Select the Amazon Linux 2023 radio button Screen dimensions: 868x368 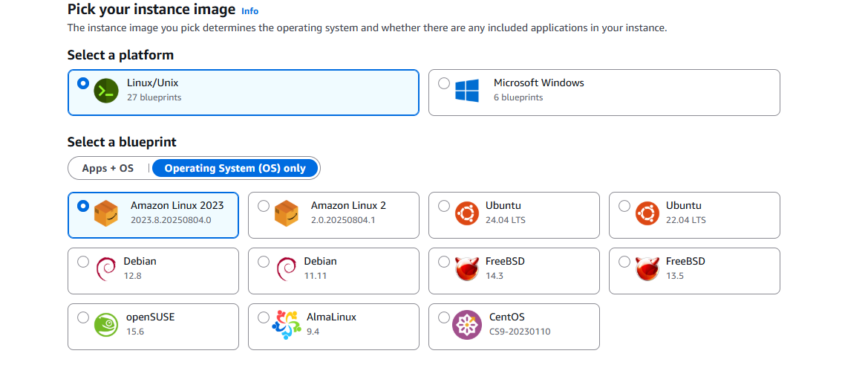(x=83, y=206)
